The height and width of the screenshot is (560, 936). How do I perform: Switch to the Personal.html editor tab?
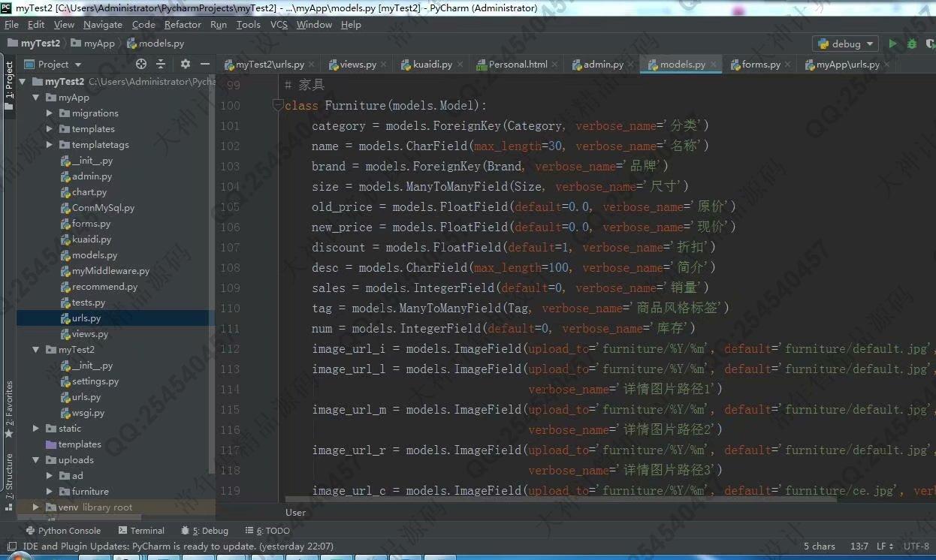pyautogui.click(x=518, y=65)
